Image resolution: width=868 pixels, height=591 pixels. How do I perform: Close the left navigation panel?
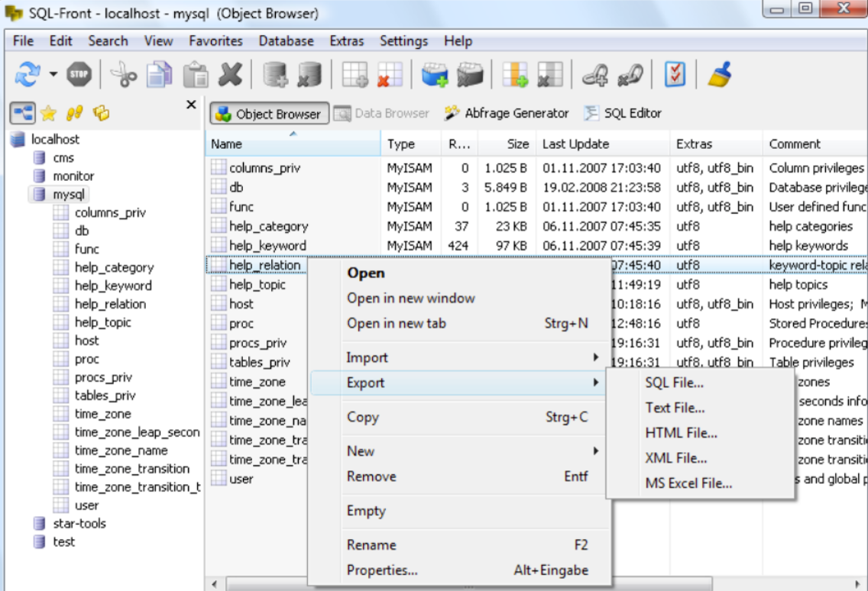191,105
